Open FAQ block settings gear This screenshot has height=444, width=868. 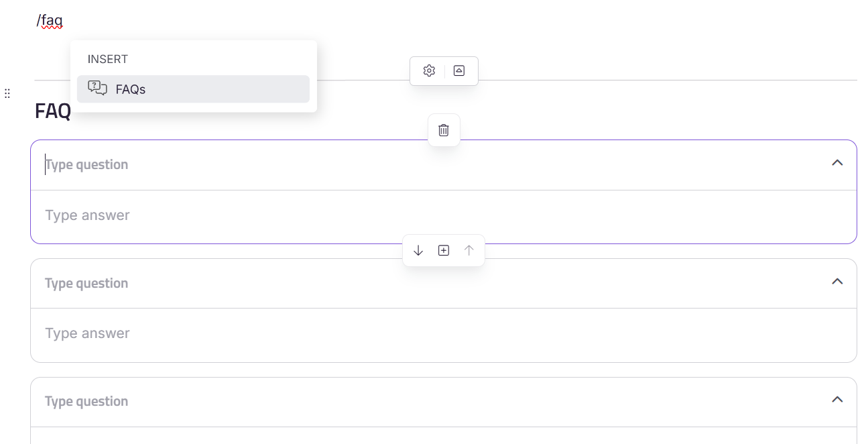tap(429, 70)
